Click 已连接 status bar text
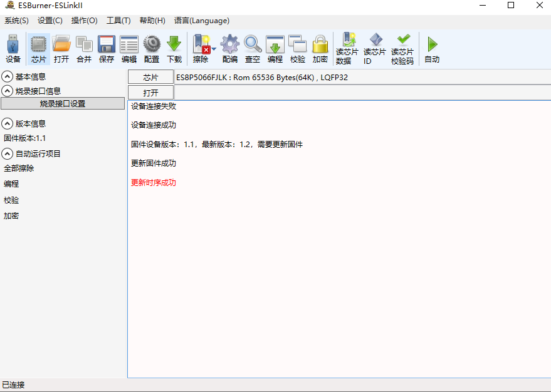 pyautogui.click(x=13, y=385)
